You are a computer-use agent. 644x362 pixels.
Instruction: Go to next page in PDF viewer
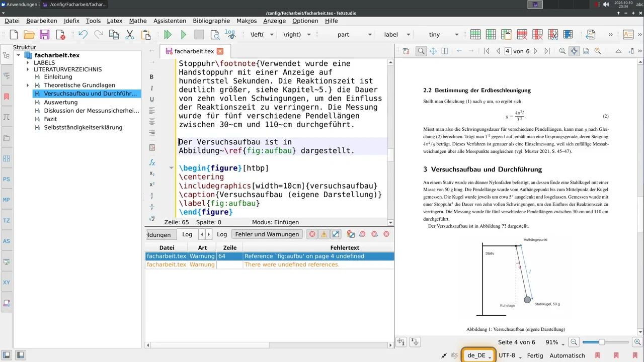point(535,51)
